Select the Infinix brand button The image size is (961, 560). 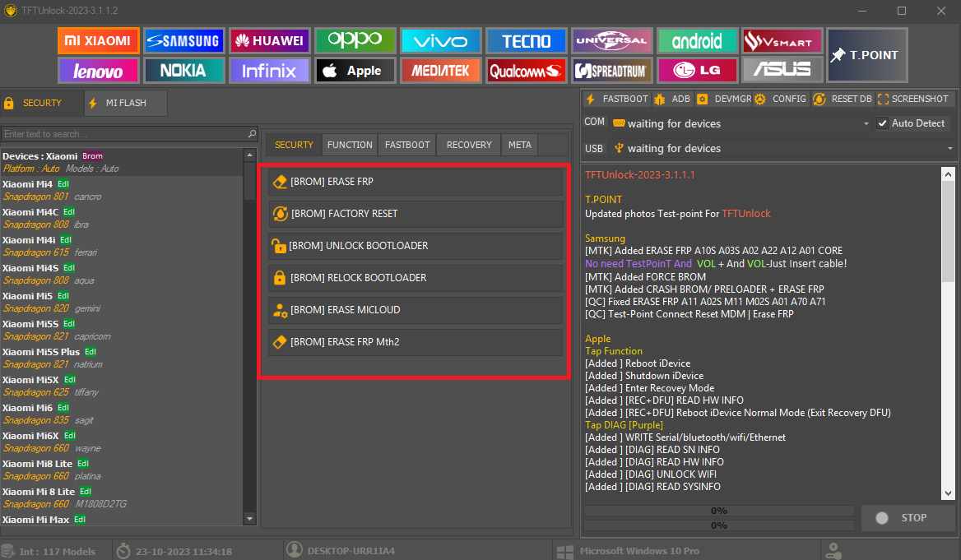tap(270, 71)
